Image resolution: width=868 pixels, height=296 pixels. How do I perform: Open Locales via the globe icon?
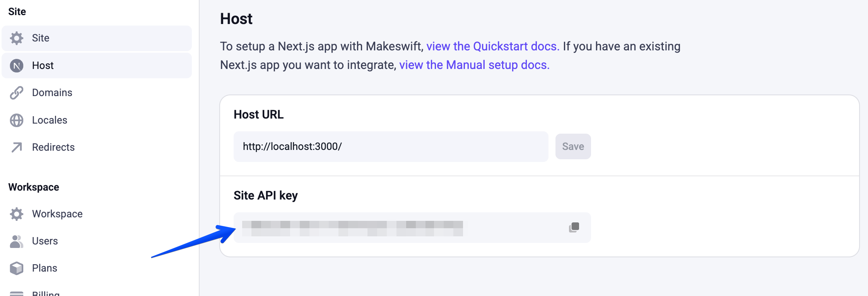tap(16, 120)
